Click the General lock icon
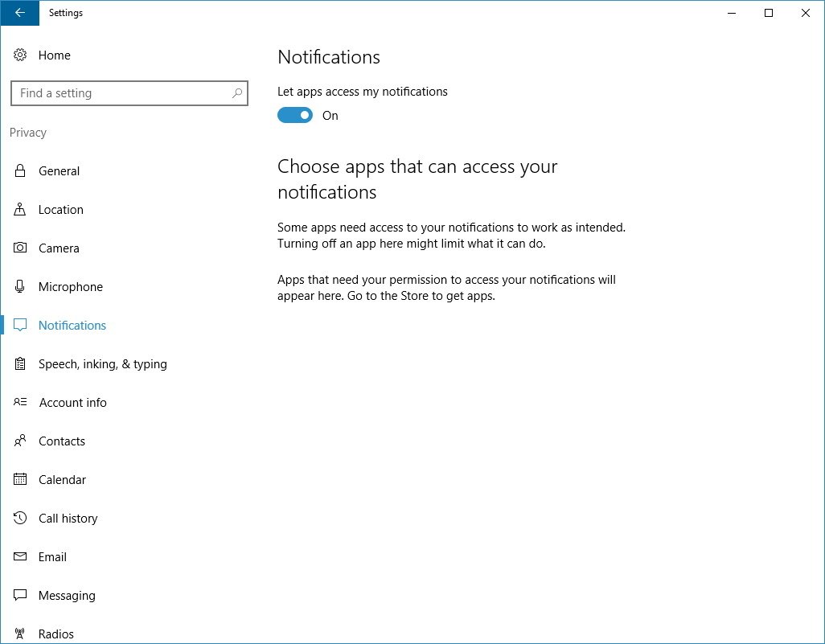 tap(20, 171)
